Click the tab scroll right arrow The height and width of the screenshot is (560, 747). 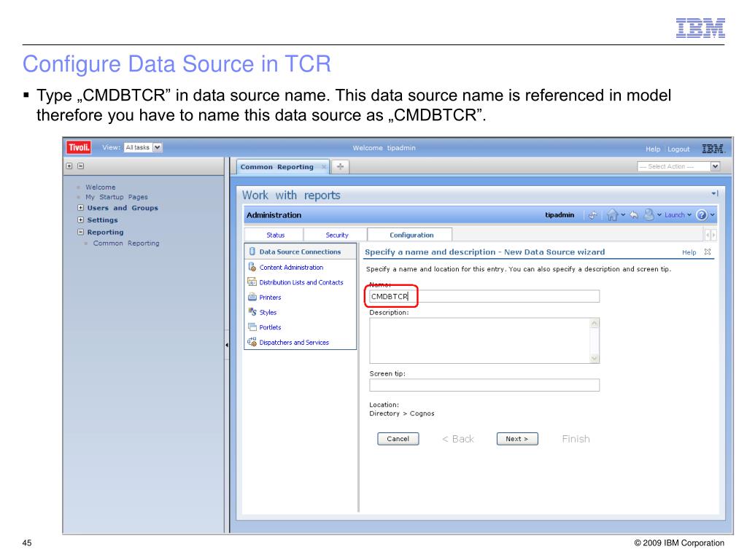pos(713,236)
